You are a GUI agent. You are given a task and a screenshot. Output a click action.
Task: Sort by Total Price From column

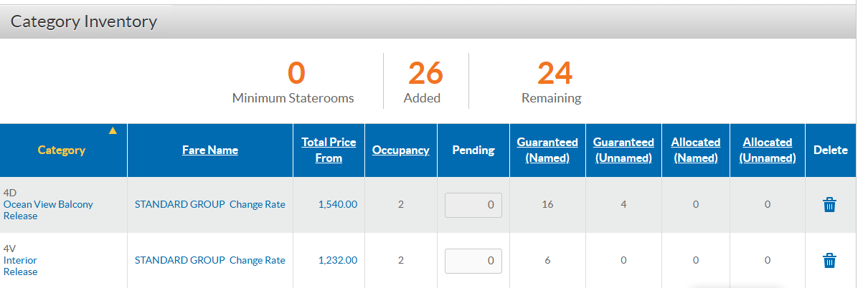click(x=329, y=150)
